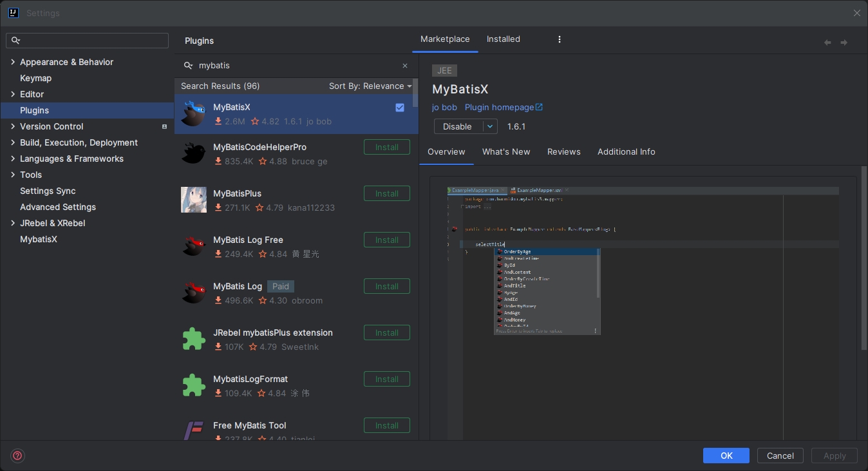The image size is (868, 471).
Task: Click the MyBatisPlus anime avatar icon
Action: [194, 200]
